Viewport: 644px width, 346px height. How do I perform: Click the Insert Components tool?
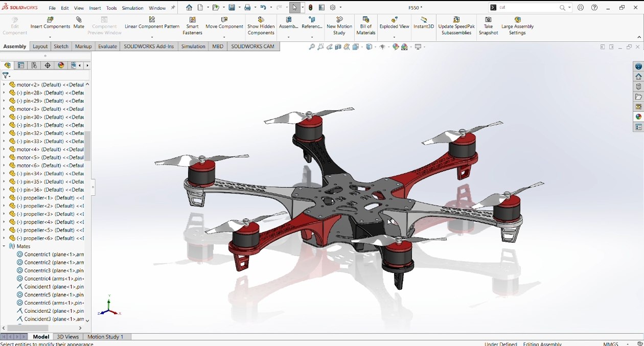(50, 23)
